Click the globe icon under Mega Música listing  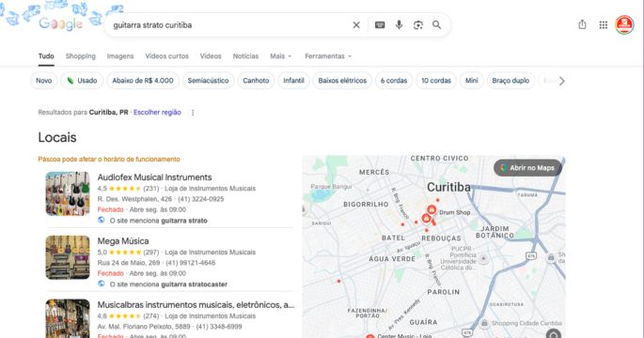point(101,284)
